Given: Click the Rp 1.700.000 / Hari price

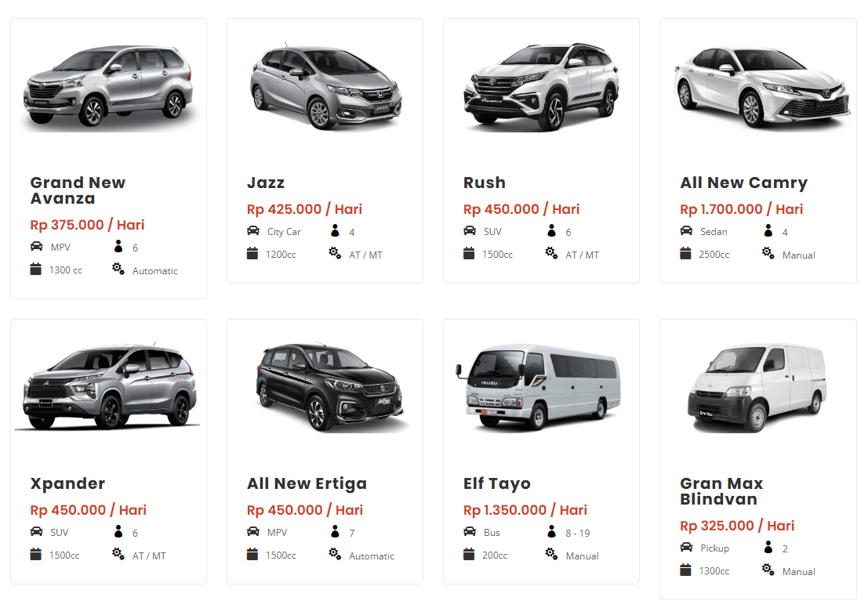Looking at the screenshot, I should coord(741,209).
